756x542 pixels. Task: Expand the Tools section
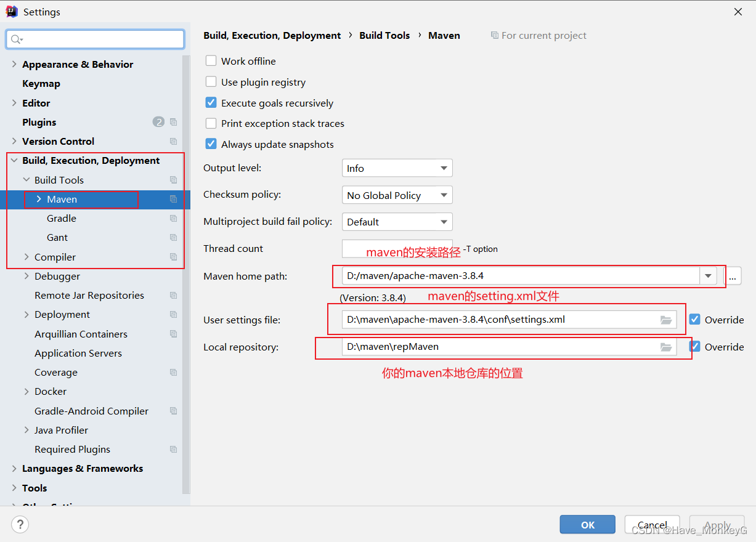click(x=14, y=488)
